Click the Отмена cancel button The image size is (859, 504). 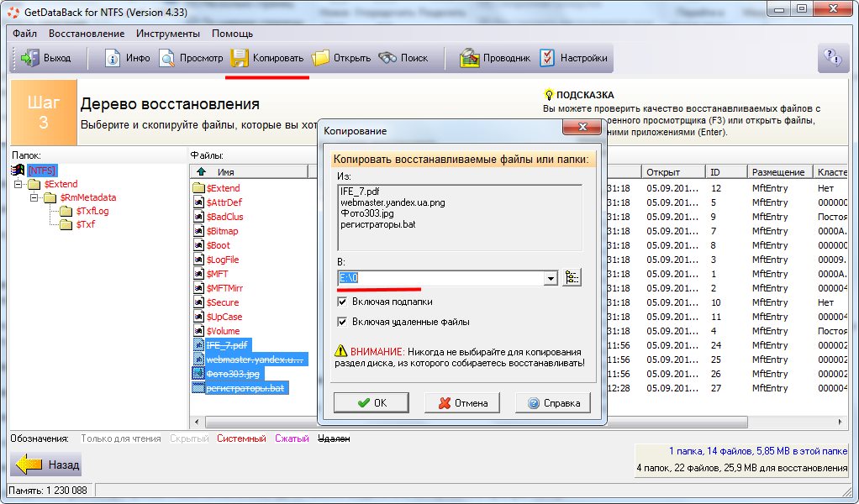click(462, 402)
